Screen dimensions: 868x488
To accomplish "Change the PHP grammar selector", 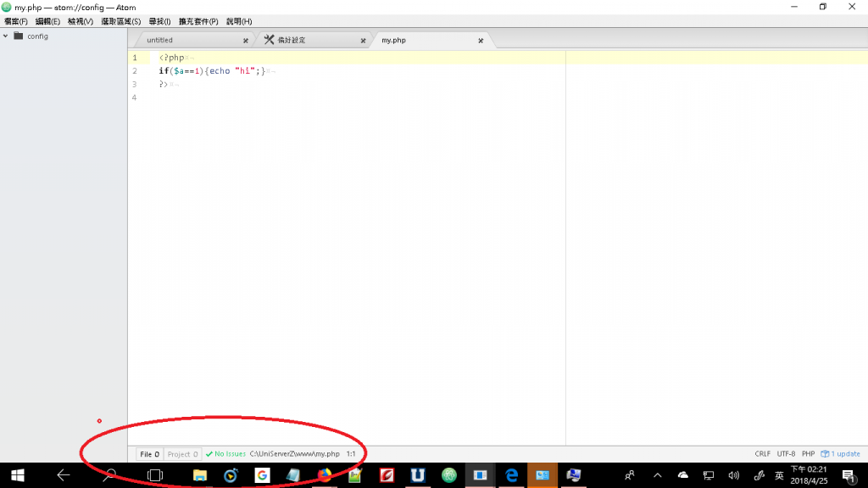I will point(808,454).
